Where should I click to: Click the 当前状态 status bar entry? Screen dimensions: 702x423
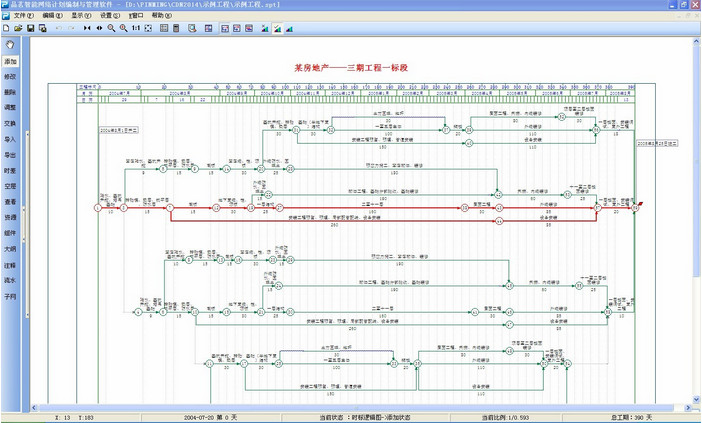point(365,418)
